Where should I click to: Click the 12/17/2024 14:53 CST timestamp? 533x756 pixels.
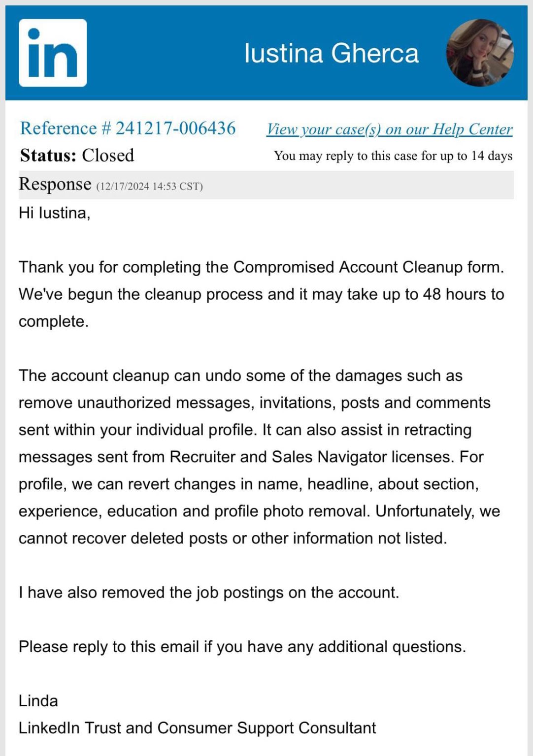[x=149, y=187]
